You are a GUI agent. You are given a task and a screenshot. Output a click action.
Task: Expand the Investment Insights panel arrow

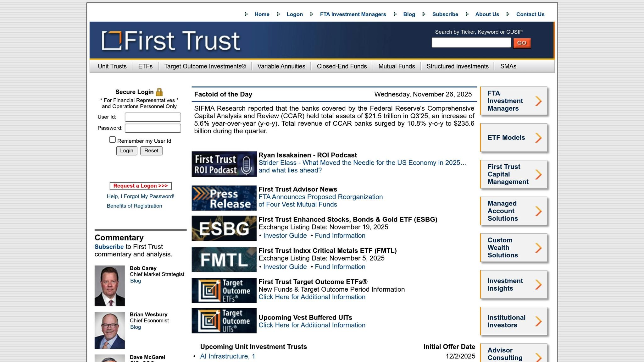pyautogui.click(x=539, y=284)
